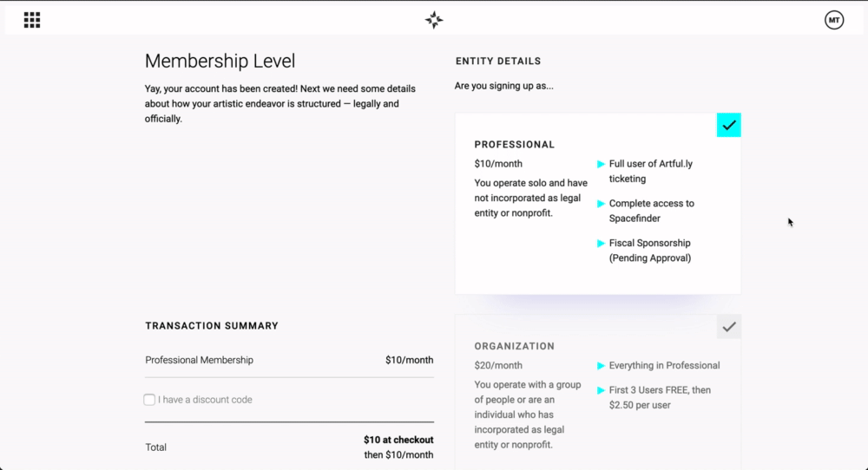Click the arrow beside Fiscal Sponsorship
This screenshot has width=868, height=470.
[601, 244]
